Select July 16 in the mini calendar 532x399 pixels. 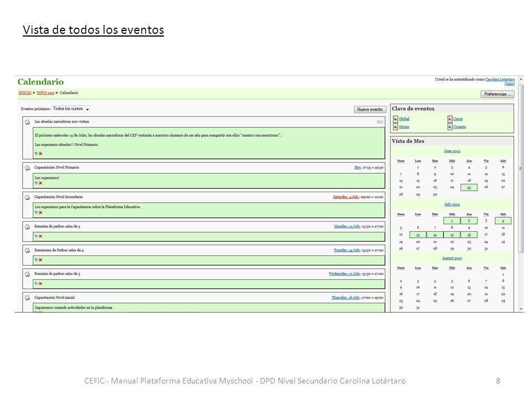tap(469, 234)
